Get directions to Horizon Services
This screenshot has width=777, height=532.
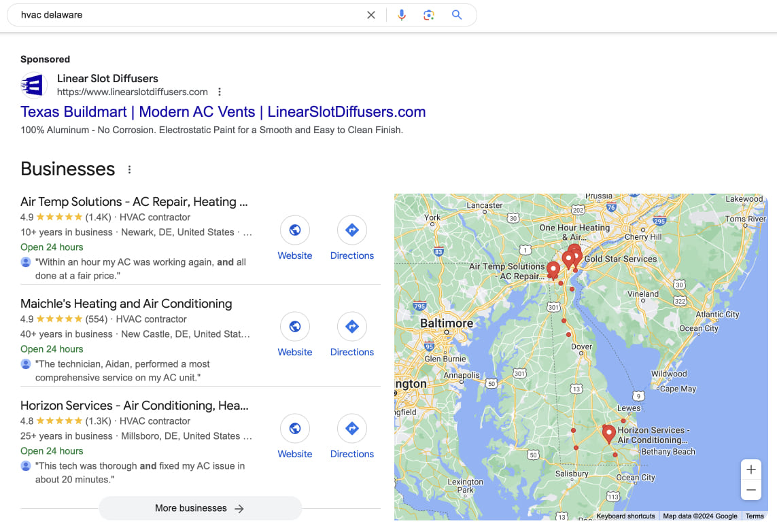point(352,429)
